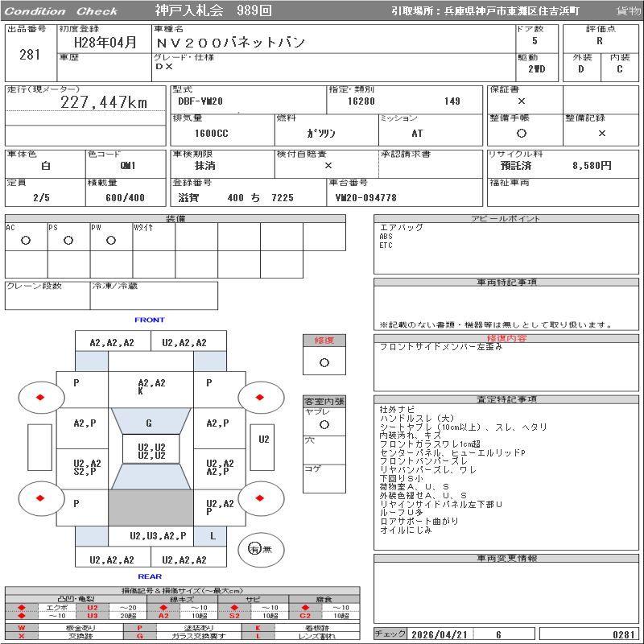Click the check date 2026/04/21

coord(440,634)
